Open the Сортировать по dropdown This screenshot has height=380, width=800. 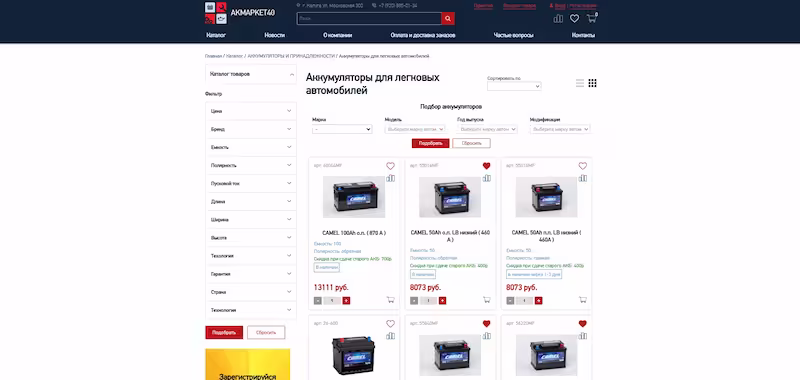tap(514, 86)
